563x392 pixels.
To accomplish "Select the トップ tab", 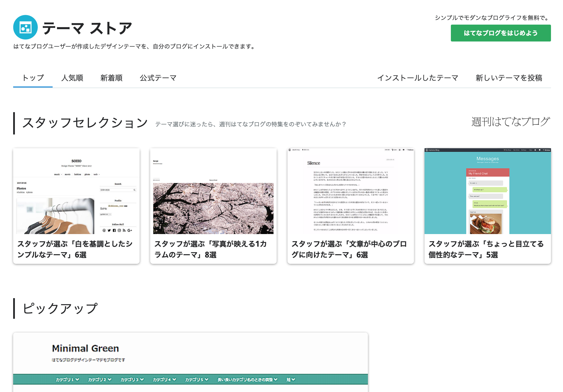I will [33, 78].
